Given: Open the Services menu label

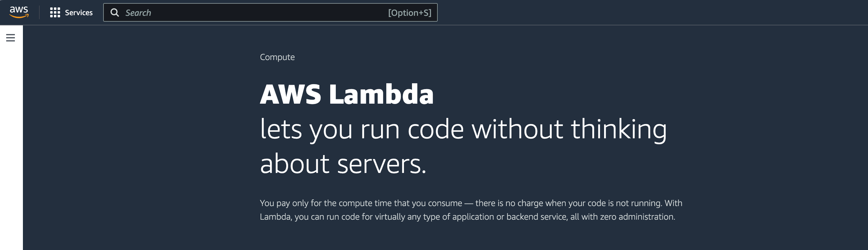Looking at the screenshot, I should [x=78, y=12].
